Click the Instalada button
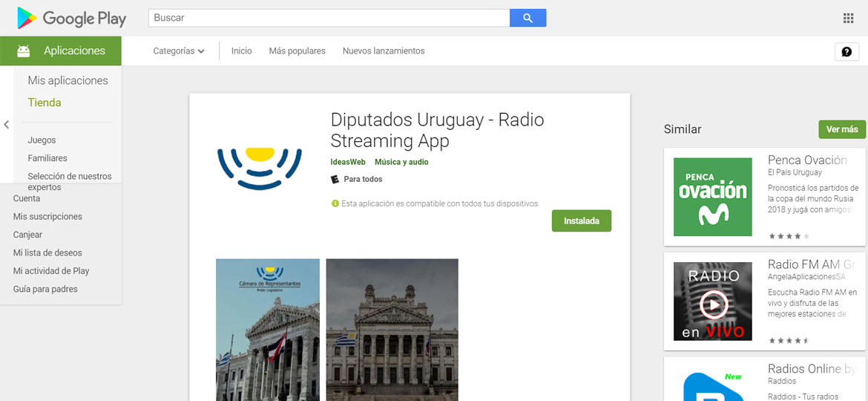 [x=582, y=221]
